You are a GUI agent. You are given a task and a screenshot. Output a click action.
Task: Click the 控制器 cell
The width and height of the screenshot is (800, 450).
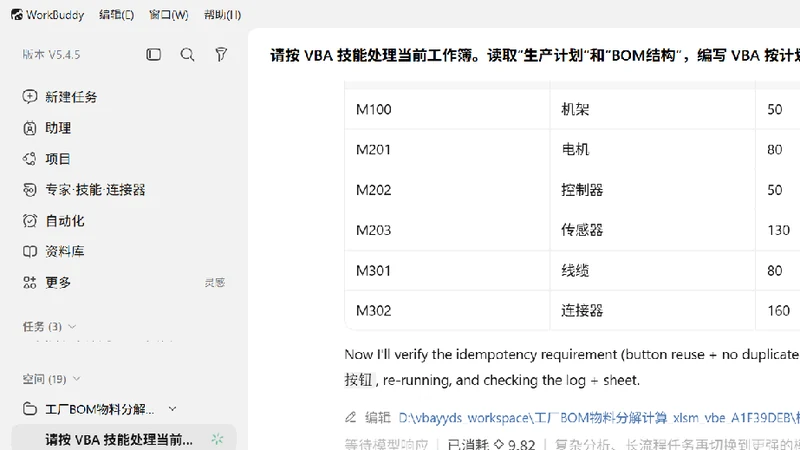pos(582,190)
